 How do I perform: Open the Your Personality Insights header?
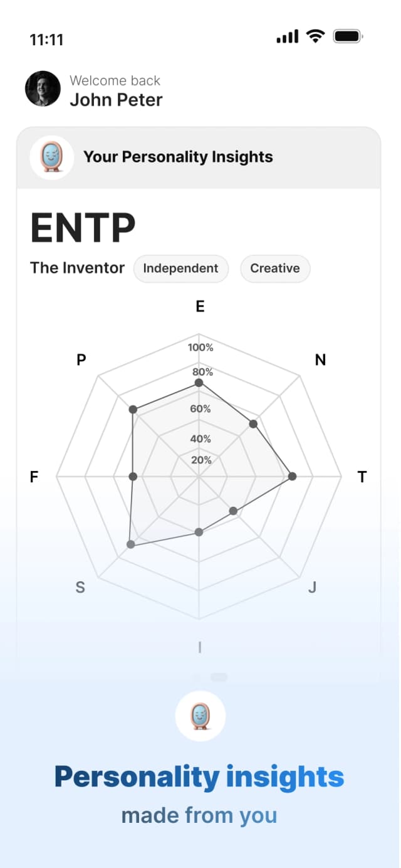199,157
